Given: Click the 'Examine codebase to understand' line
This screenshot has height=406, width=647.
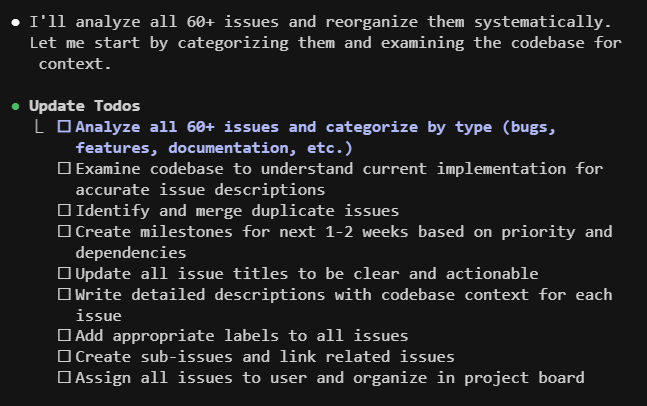Looking at the screenshot, I should [x=339, y=169].
